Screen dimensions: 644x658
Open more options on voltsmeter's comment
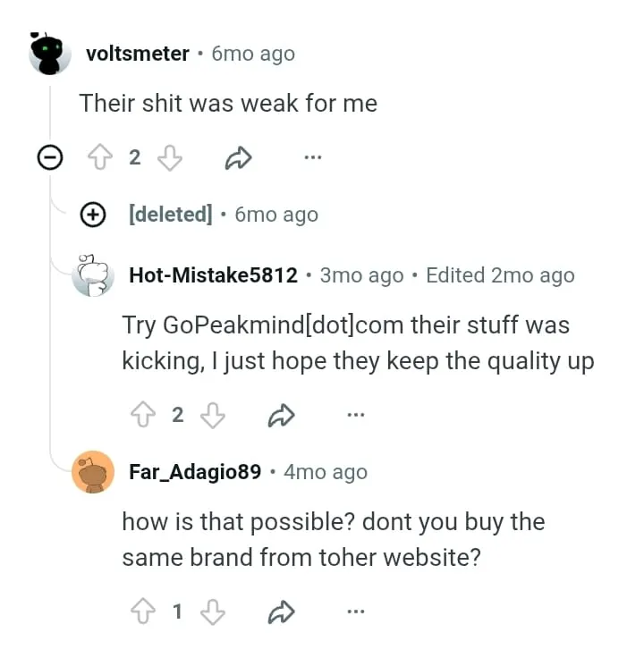[x=311, y=158]
